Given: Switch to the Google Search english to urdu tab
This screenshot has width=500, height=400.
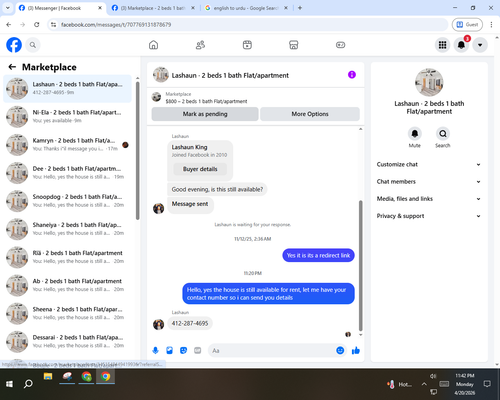Looking at the screenshot, I should (x=246, y=8).
